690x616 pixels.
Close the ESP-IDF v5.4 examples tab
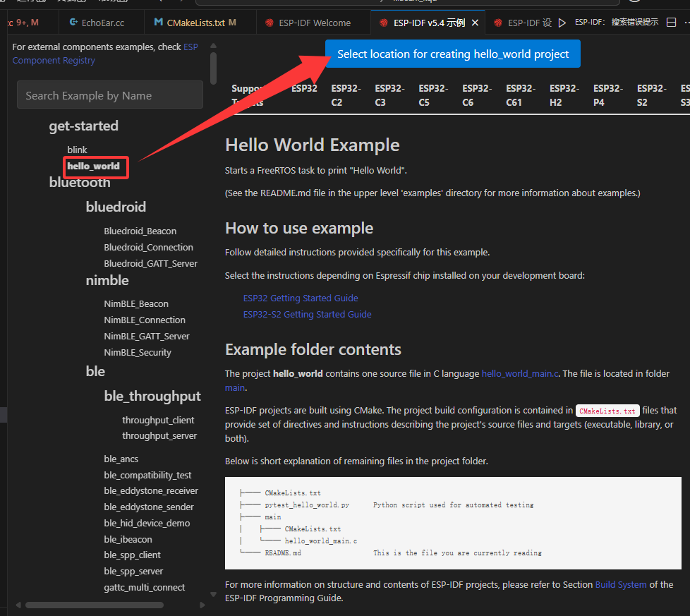pos(476,23)
